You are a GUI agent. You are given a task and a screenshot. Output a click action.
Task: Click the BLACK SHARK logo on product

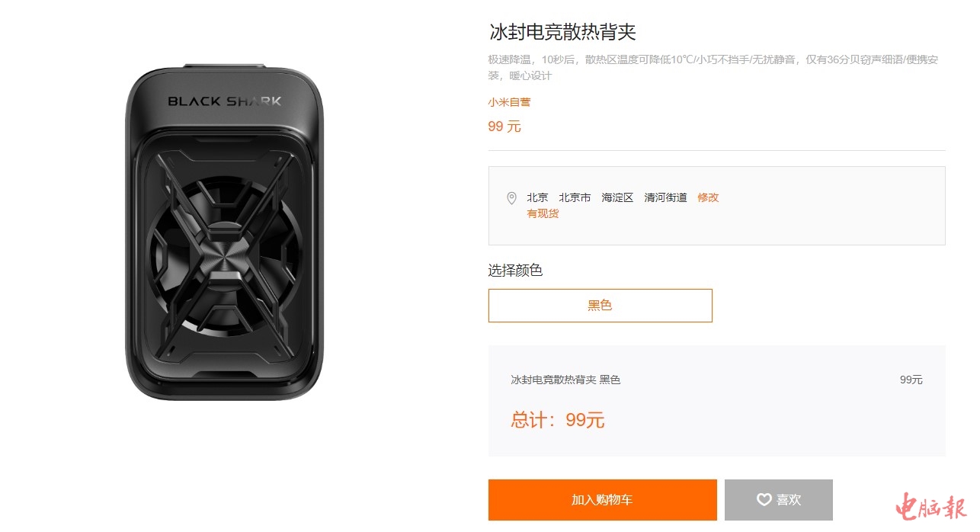225,101
